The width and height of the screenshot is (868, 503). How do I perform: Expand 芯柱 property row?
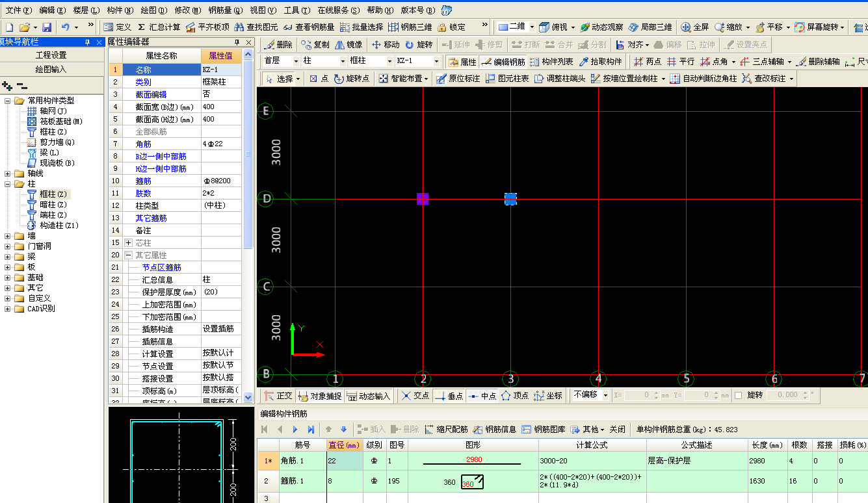point(128,242)
